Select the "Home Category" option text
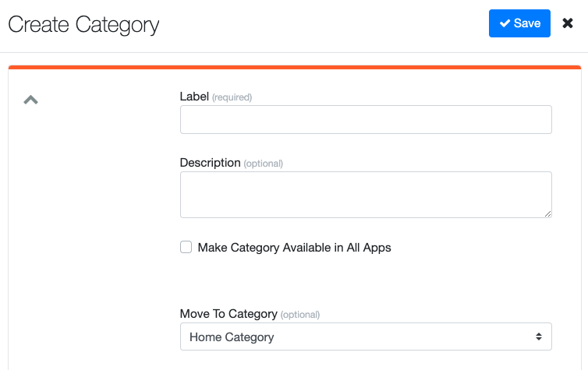 coord(232,337)
